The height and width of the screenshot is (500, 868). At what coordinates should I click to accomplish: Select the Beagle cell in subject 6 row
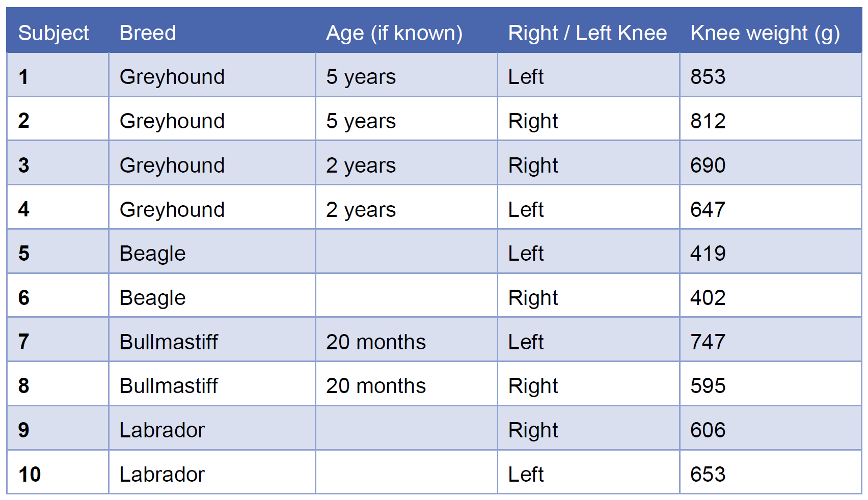(152, 298)
